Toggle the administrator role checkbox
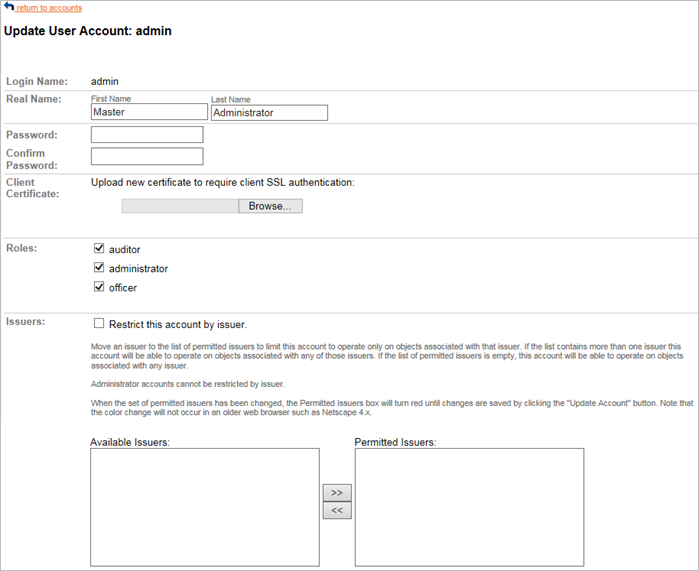Image resolution: width=699 pixels, height=571 pixels. (99, 268)
